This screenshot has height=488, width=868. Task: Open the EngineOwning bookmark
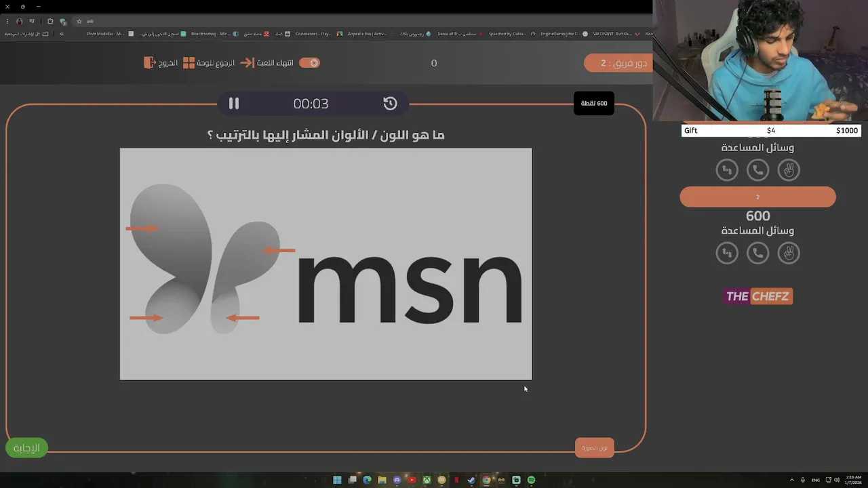click(x=564, y=33)
